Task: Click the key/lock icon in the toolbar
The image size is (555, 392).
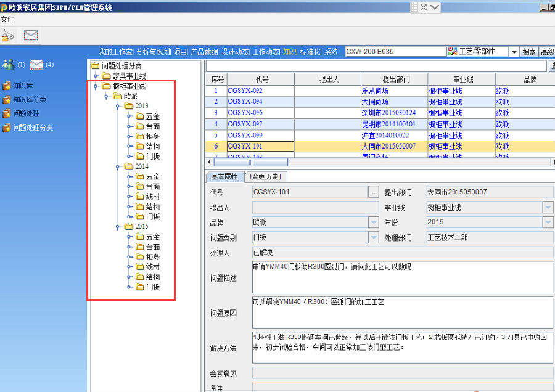Action: tap(7, 35)
